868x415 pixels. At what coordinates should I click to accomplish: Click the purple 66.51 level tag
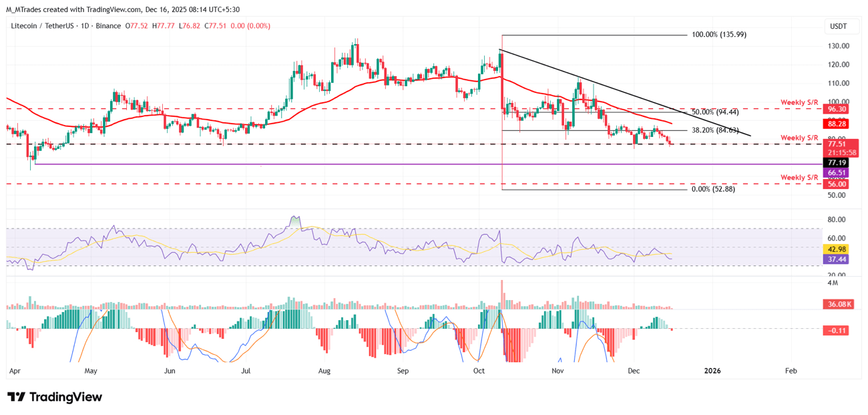837,172
